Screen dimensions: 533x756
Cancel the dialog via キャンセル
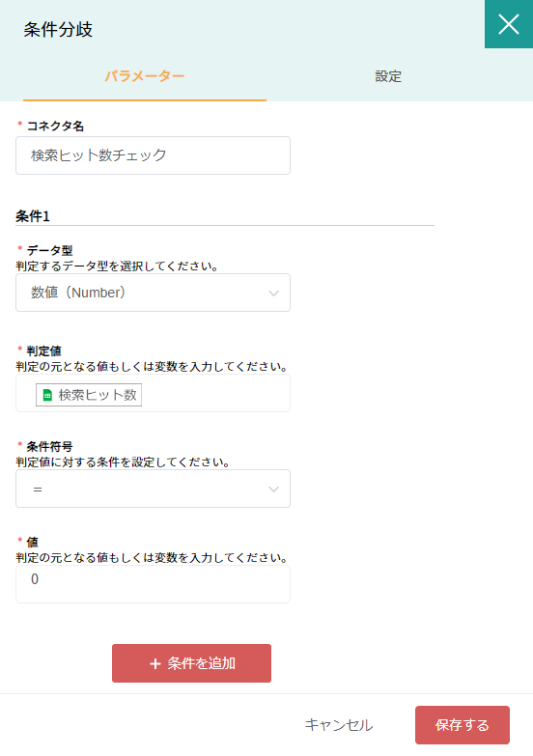[339, 725]
